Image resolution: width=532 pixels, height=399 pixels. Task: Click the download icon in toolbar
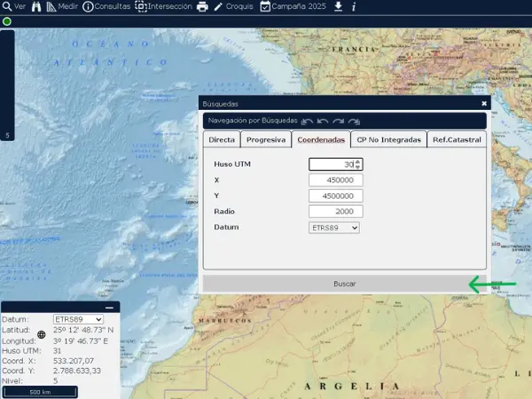[338, 6]
